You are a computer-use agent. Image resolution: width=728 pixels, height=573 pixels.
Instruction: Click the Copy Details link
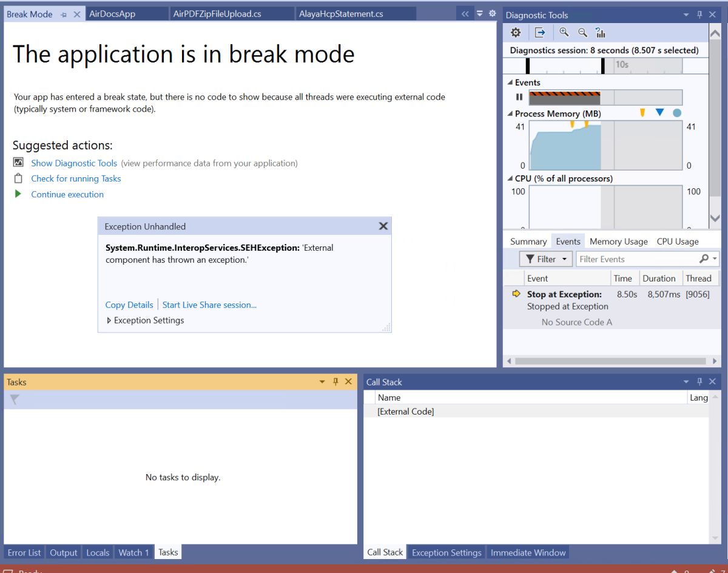point(129,305)
